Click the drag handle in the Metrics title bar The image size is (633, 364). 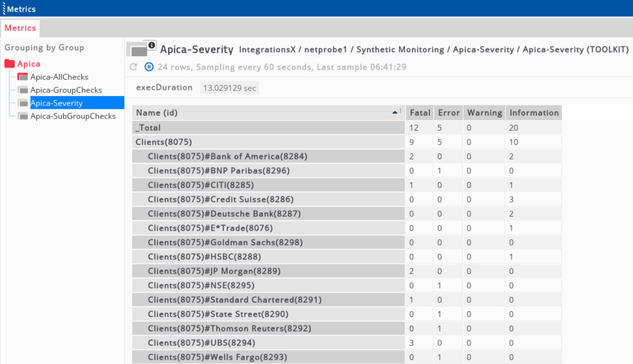pos(3,9)
